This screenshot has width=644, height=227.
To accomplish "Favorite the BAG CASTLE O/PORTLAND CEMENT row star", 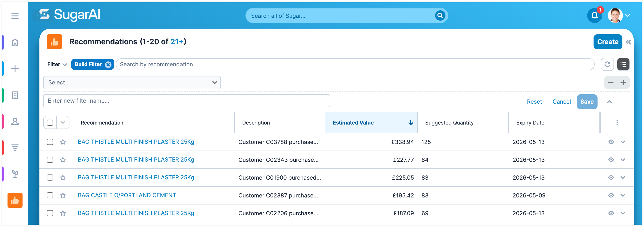I will point(63,195).
